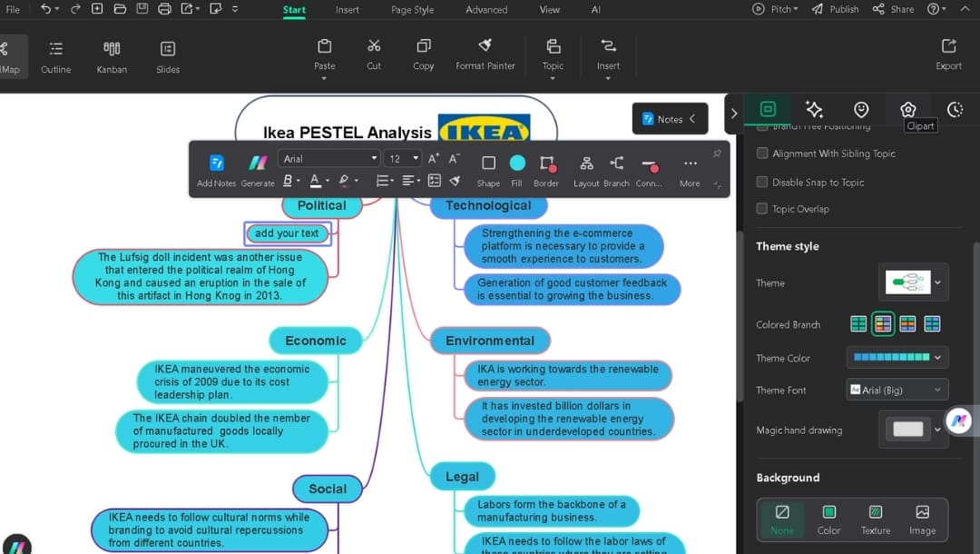Screen dimensions: 980x554
Task: Open the Advanced tab
Action: pyautogui.click(x=486, y=9)
